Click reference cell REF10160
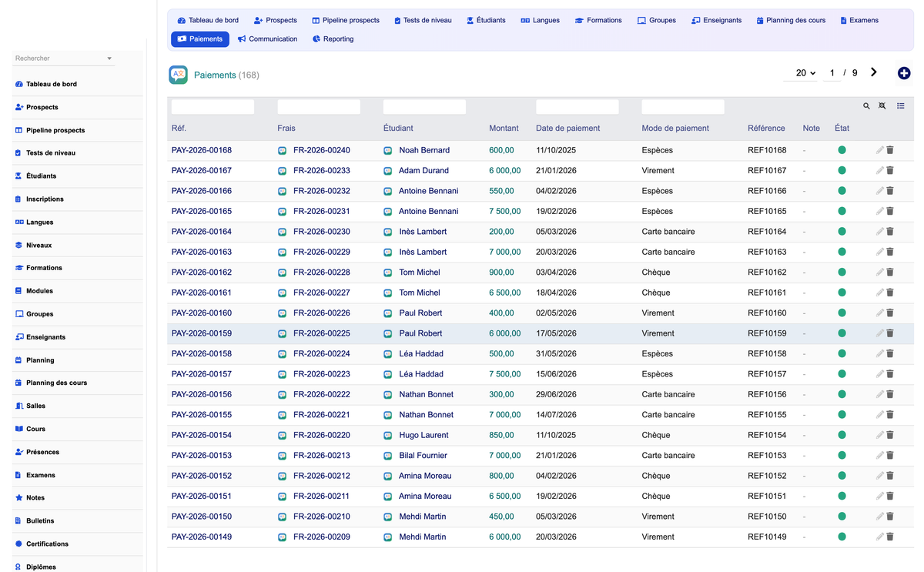The width and height of the screenshot is (924, 572). point(767,313)
